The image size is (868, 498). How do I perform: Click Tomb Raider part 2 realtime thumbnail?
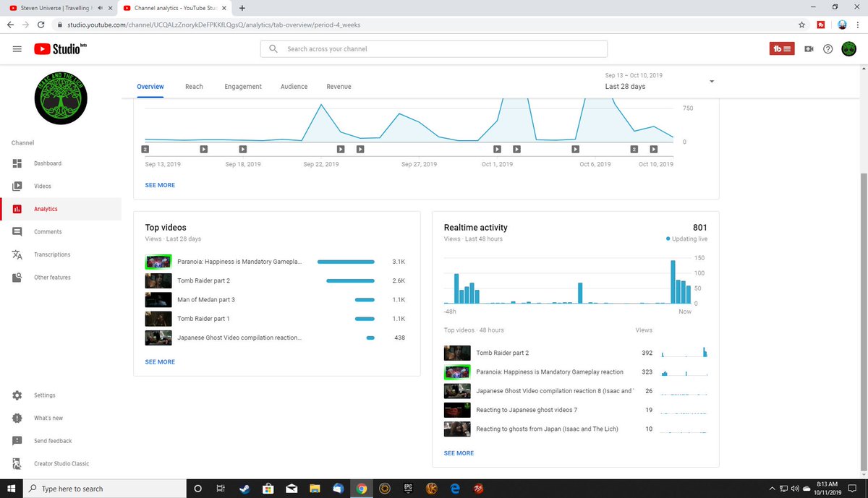click(457, 353)
